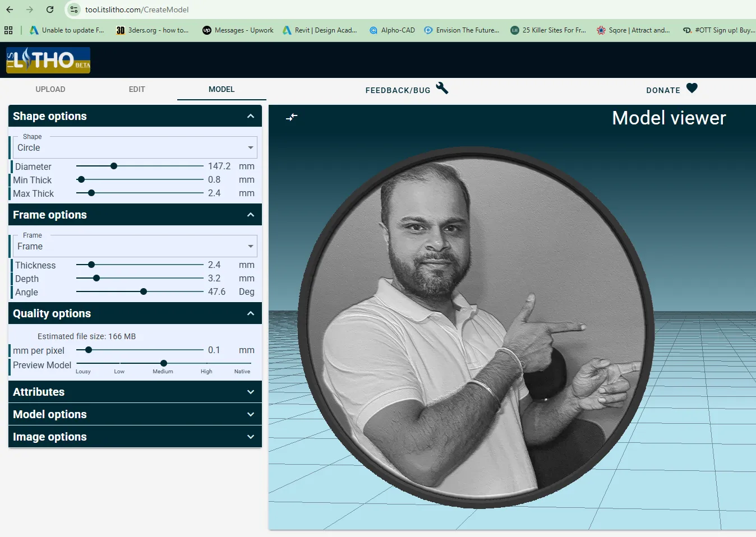This screenshot has width=756, height=537.
Task: Click the frame Depth value 3.2
Action: (x=214, y=279)
